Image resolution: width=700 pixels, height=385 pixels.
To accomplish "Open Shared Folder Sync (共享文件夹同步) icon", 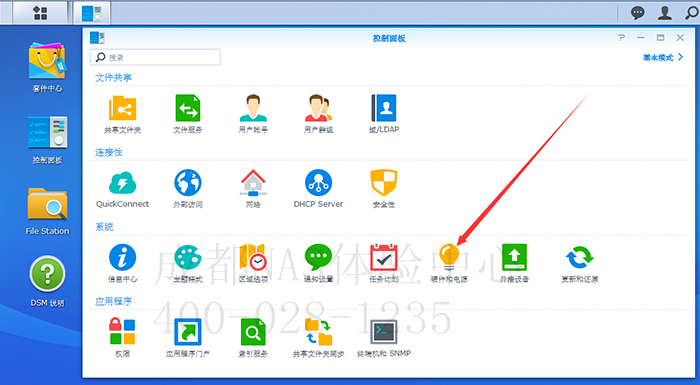I will coord(318,332).
